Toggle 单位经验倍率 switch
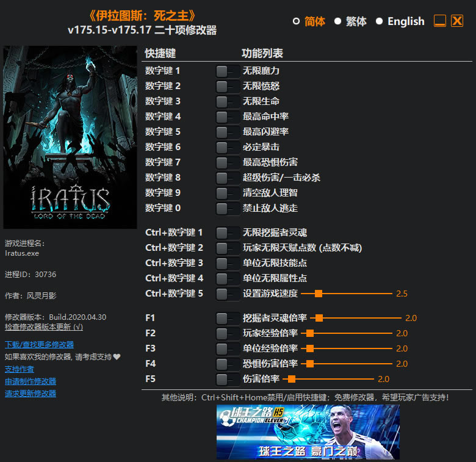 (x=228, y=349)
